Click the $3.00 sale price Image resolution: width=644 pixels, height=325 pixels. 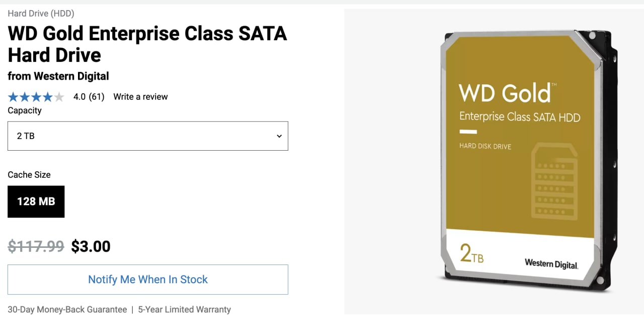coord(91,246)
